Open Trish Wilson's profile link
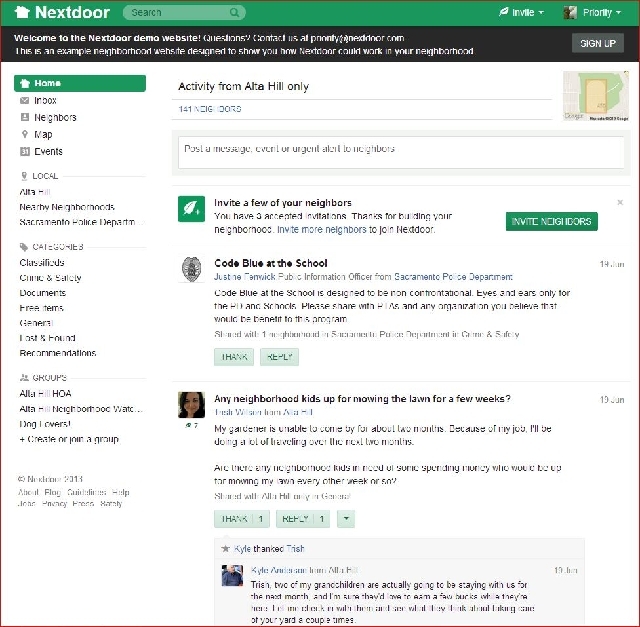 click(x=238, y=412)
